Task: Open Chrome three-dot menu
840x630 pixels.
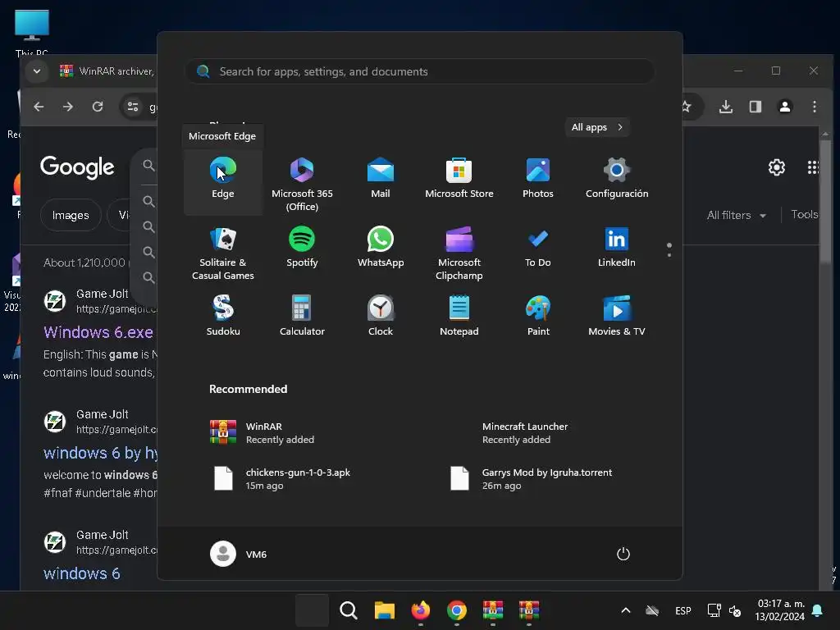Action: point(815,107)
